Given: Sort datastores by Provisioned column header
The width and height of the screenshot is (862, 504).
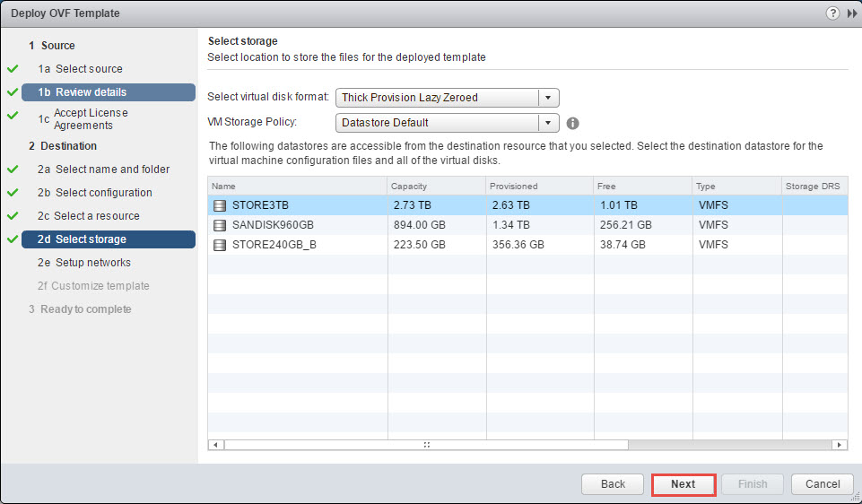Looking at the screenshot, I should 540,186.
